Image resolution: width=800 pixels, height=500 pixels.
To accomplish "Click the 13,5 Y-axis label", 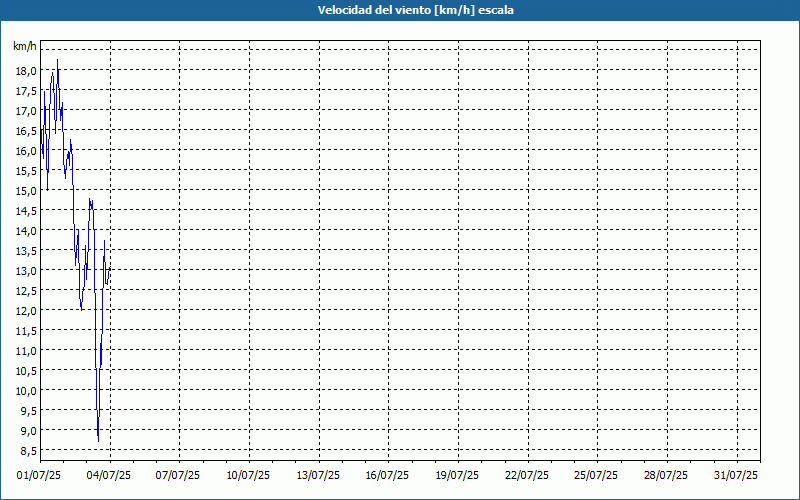I will point(26,251).
